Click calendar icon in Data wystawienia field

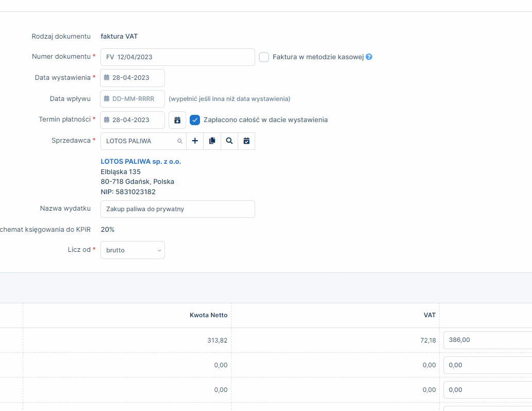tap(107, 78)
